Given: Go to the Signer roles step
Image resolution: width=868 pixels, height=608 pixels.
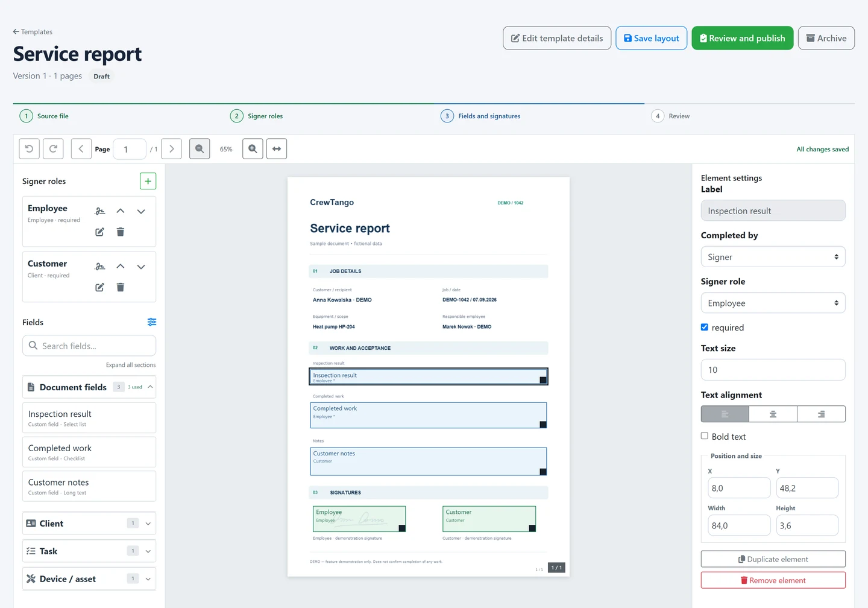Looking at the screenshot, I should [257, 116].
